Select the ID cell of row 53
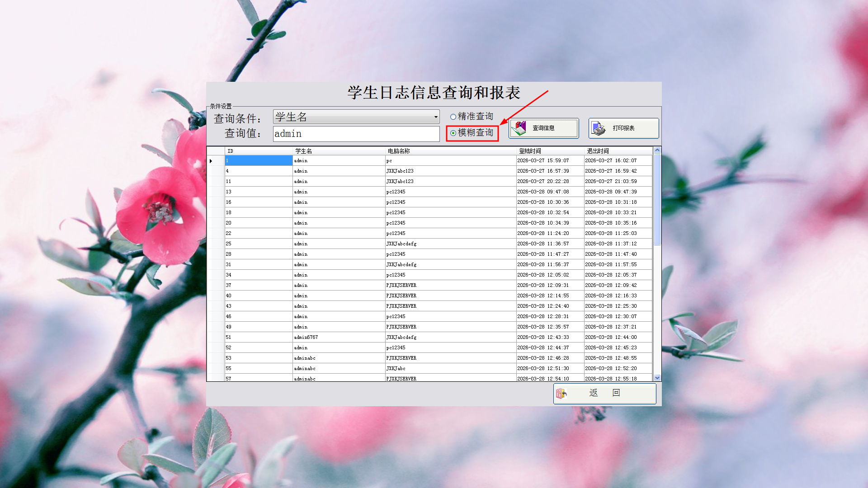The height and width of the screenshot is (488, 868). click(x=258, y=358)
